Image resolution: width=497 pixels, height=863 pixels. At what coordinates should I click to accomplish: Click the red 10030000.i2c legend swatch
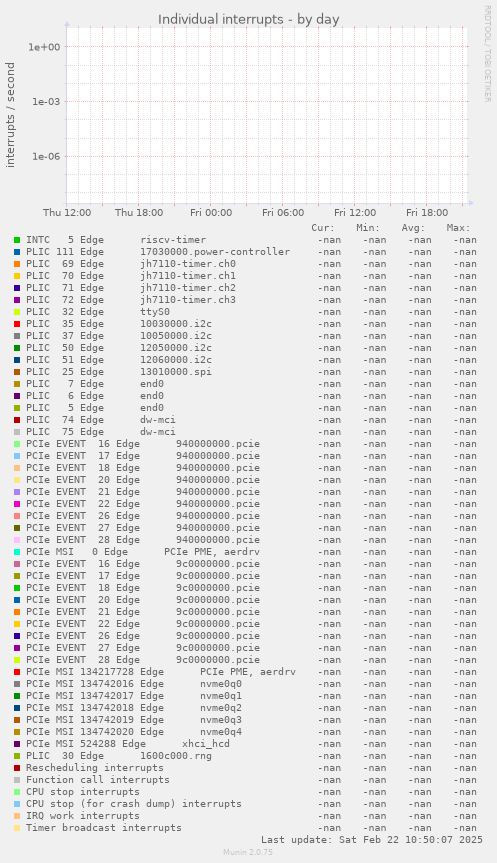(17, 324)
